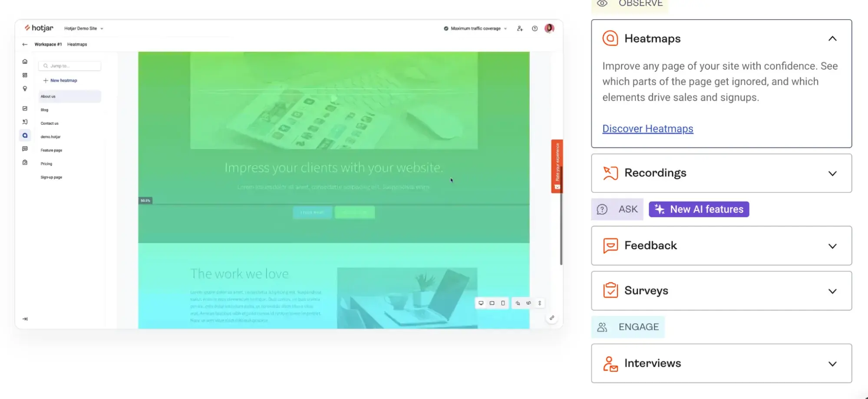Go back with the left arrow
Viewport: 868px width, 399px height.
(x=25, y=44)
